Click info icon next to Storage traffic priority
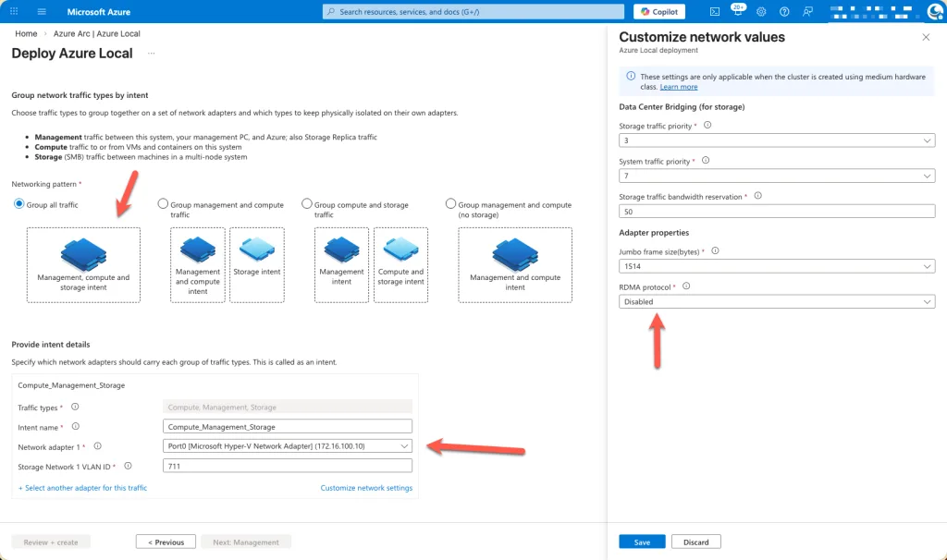The width and height of the screenshot is (947, 560). [x=707, y=125]
